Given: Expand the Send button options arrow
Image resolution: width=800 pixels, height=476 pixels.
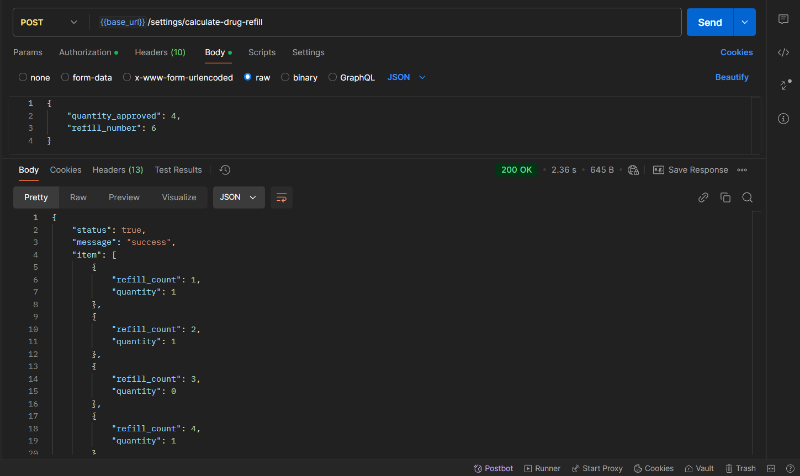Looking at the screenshot, I should pos(744,22).
